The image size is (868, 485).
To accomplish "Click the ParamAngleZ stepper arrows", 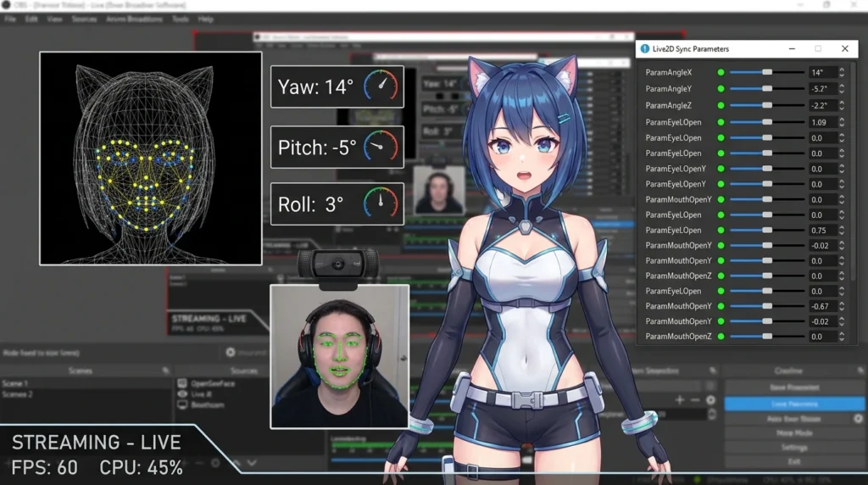I will click(x=842, y=105).
